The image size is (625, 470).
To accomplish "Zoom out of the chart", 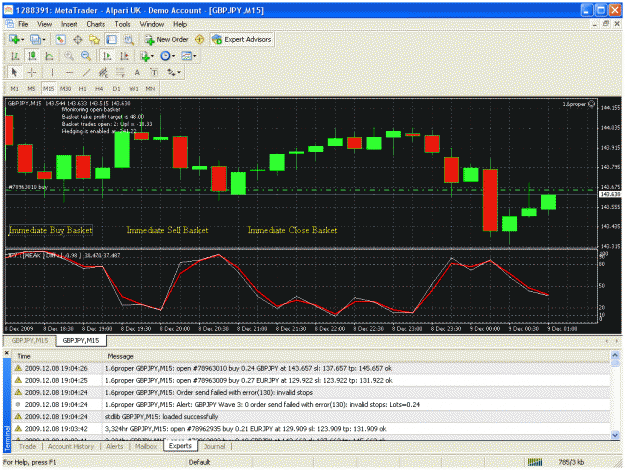I will coord(86,56).
